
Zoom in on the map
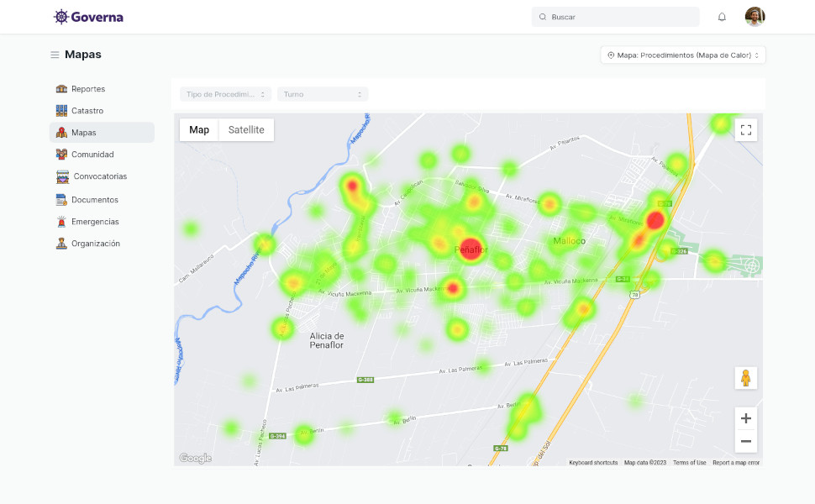(x=745, y=418)
